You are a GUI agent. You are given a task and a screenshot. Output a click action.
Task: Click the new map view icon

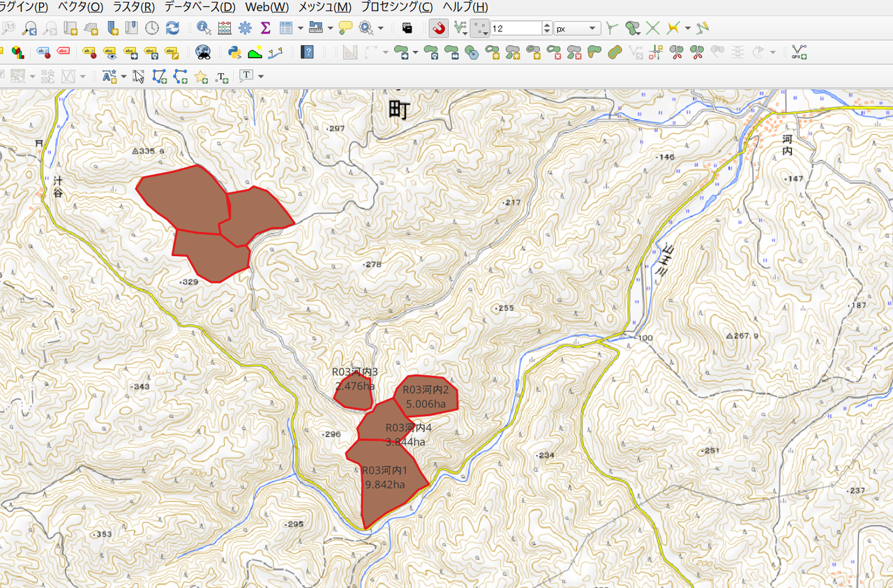point(70,28)
